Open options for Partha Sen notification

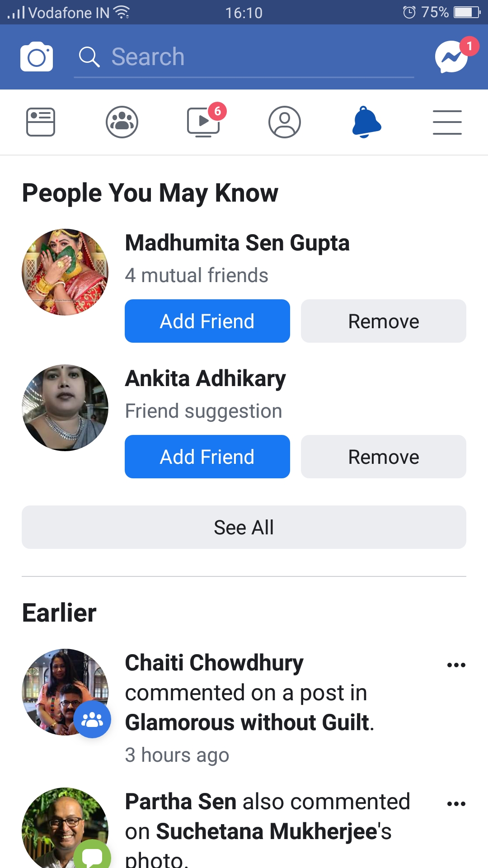click(456, 804)
